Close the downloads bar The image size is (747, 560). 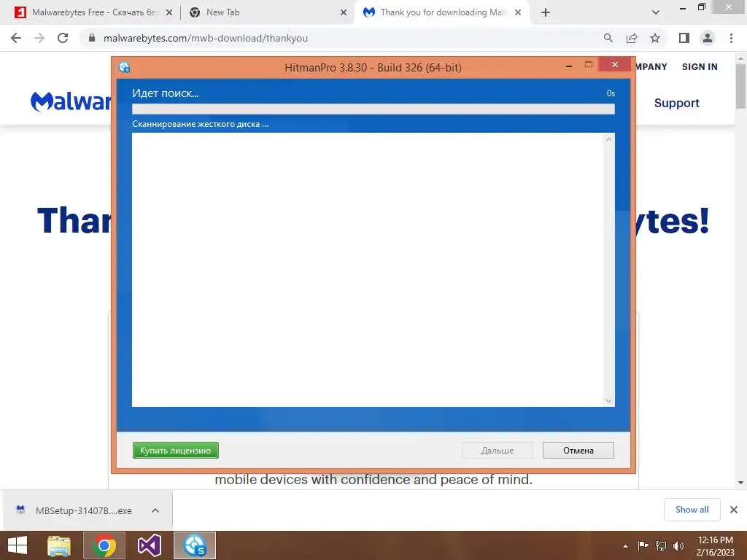pyautogui.click(x=734, y=510)
